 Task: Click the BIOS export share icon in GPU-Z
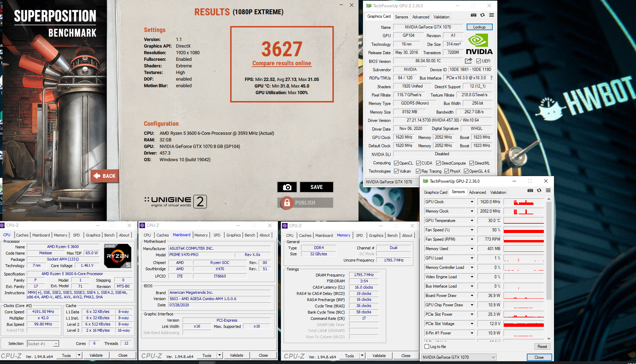(x=468, y=61)
